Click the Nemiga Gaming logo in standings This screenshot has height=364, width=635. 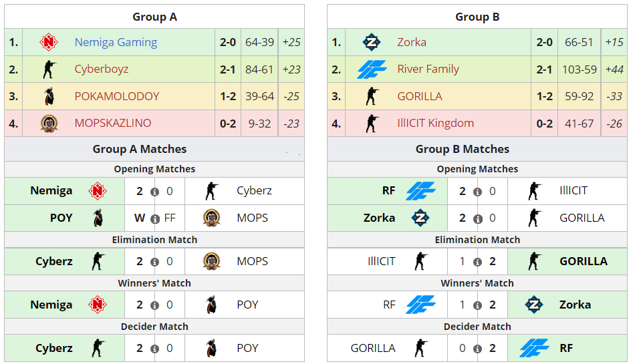(49, 42)
